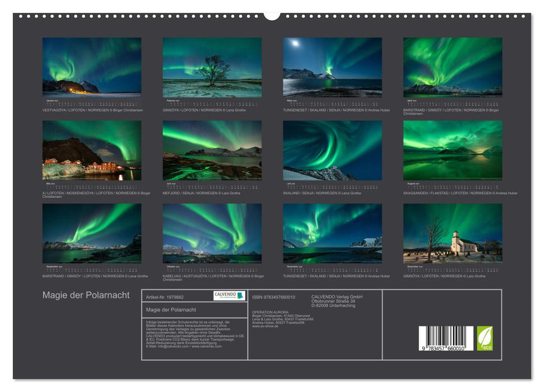Screen dimensions: 544x392
Task: Click the CALVENDO Verlag GmbH address block
Action: coord(337,300)
